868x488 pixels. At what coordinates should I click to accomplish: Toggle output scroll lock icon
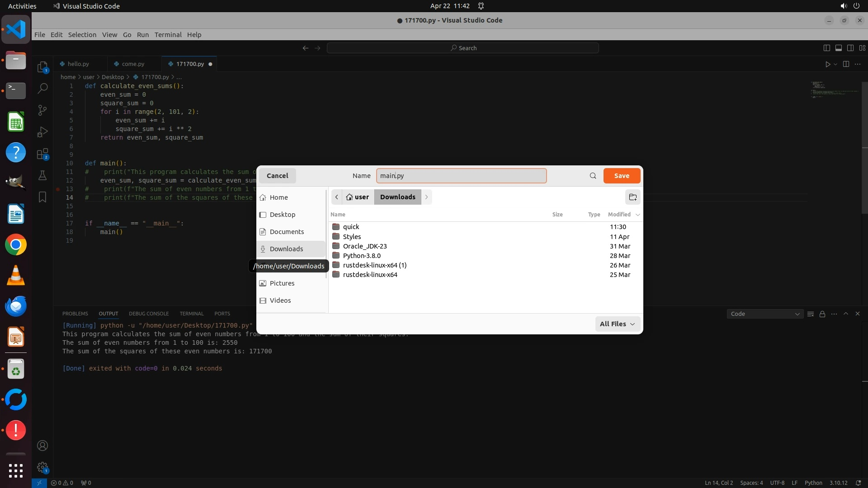(x=822, y=314)
